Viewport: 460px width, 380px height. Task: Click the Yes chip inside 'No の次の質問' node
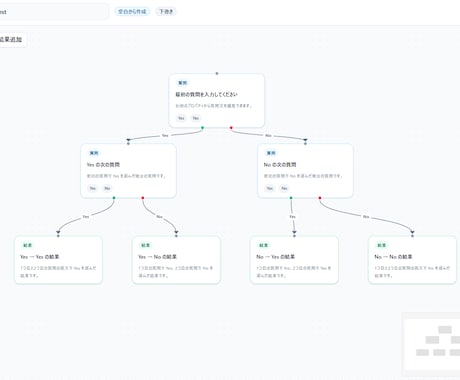270,188
